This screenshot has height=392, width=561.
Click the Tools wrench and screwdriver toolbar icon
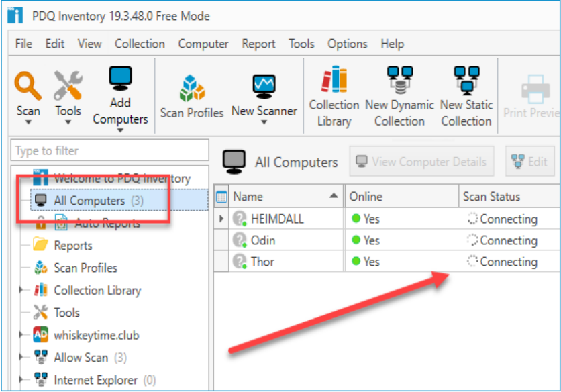(68, 85)
